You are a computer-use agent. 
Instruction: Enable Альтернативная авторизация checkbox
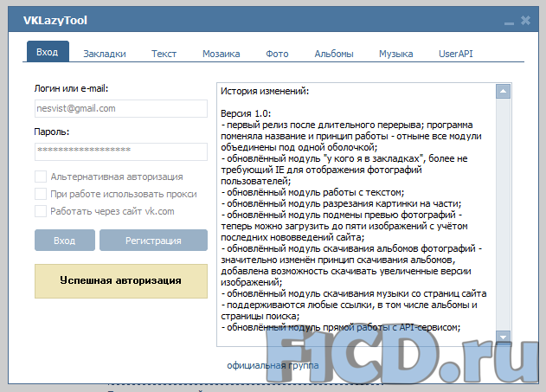pos(41,177)
